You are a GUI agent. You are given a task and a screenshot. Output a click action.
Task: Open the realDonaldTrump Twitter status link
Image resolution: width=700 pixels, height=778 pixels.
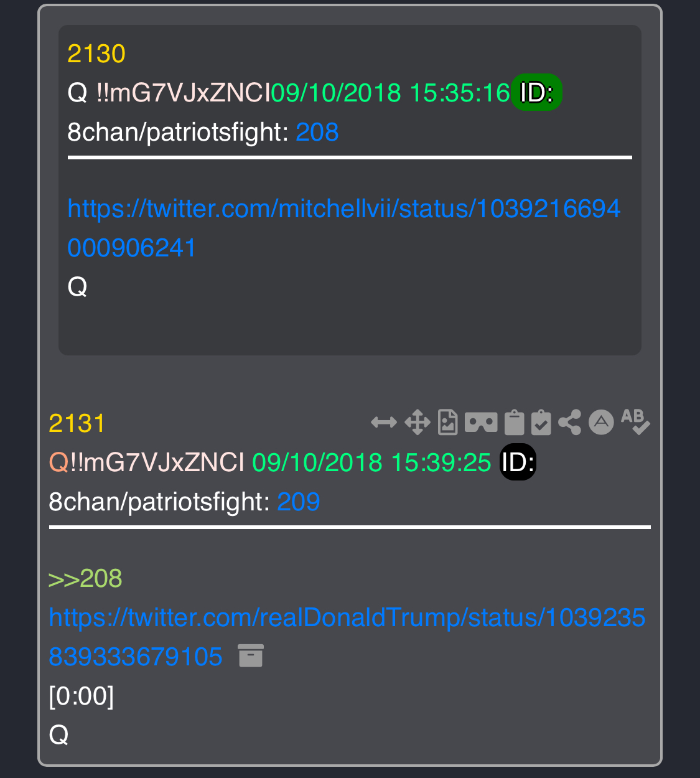(x=347, y=637)
